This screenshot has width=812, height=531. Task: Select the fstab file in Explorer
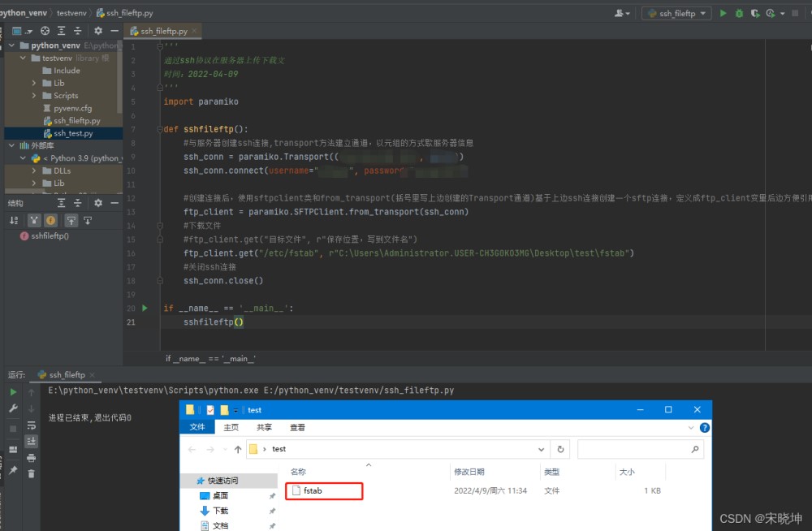point(324,490)
